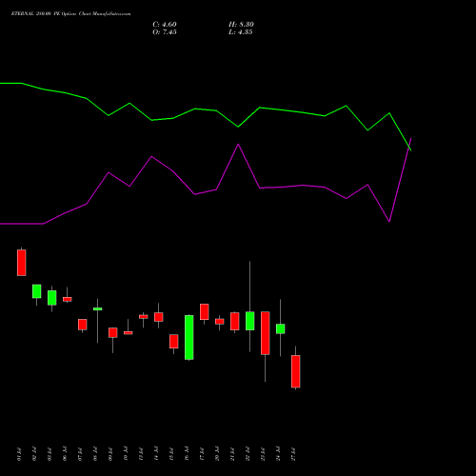Click the green candle above 22 Jul

(x=250, y=321)
